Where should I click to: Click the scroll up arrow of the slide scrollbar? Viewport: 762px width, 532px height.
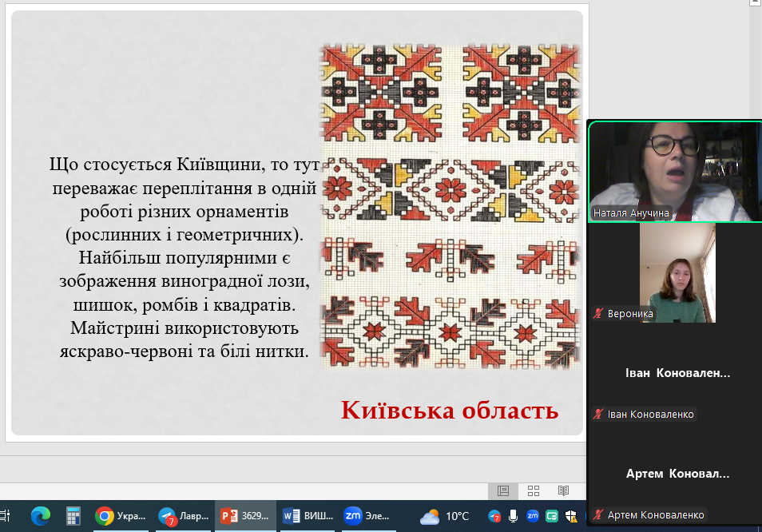(754, 4)
